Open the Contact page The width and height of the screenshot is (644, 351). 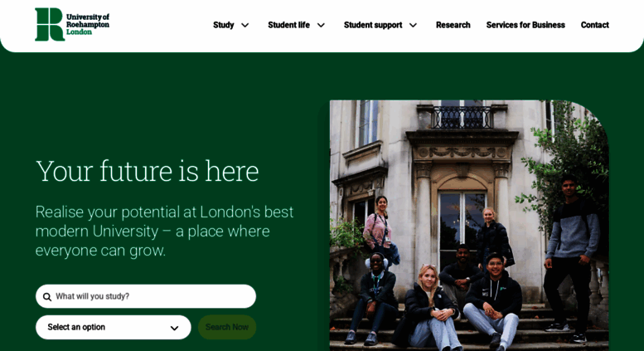click(x=595, y=25)
